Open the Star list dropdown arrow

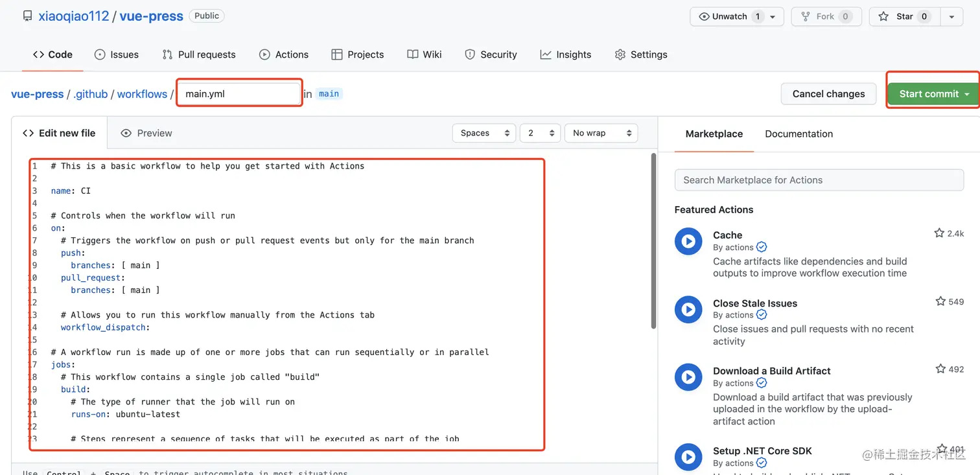[x=951, y=17]
